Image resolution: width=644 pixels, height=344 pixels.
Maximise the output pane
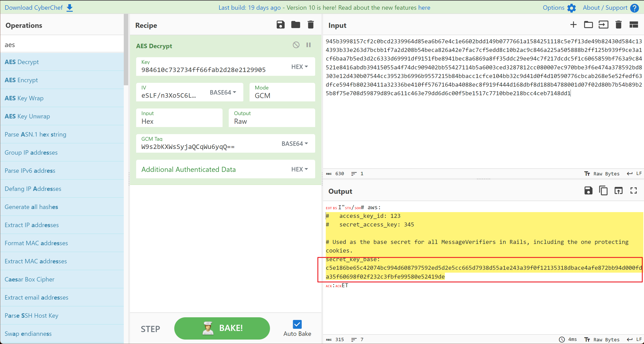633,191
